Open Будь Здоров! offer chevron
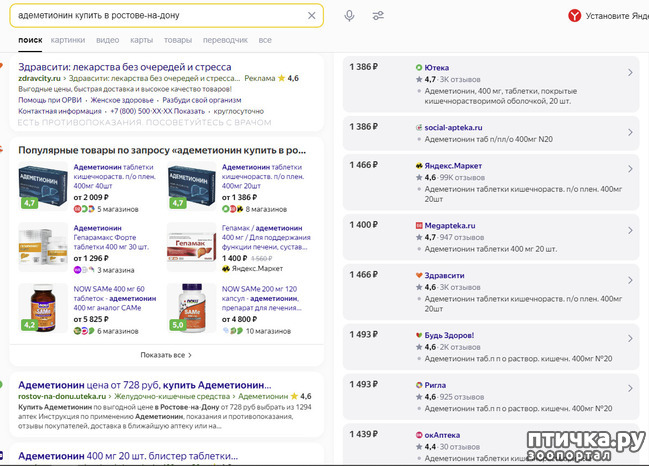 630,339
